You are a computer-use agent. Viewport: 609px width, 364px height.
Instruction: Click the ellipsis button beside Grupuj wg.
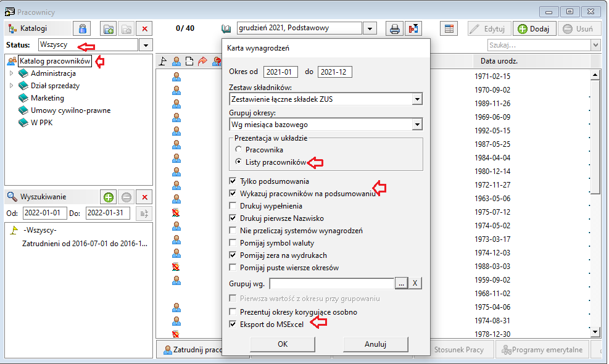pyautogui.click(x=401, y=283)
